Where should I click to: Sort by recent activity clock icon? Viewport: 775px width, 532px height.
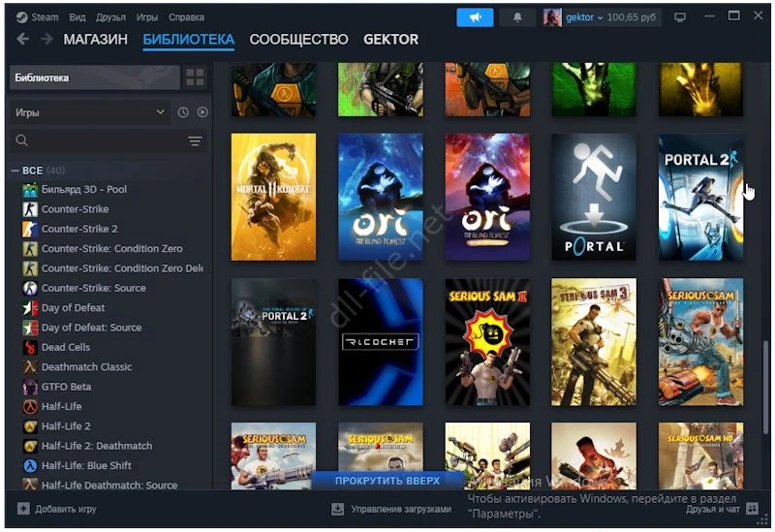point(183,112)
